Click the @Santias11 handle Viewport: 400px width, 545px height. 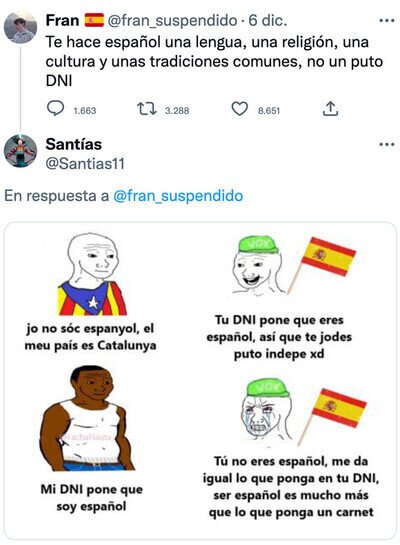click(85, 164)
